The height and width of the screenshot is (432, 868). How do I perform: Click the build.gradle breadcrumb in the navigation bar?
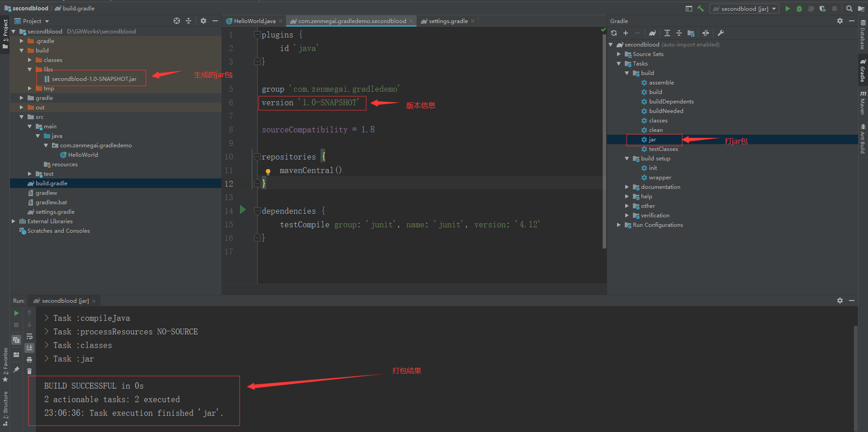click(x=75, y=8)
